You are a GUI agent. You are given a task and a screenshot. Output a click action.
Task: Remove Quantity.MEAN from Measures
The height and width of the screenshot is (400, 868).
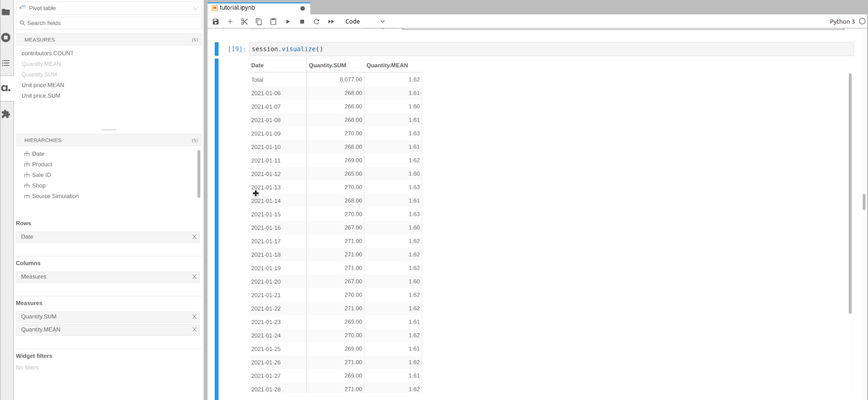tap(195, 329)
